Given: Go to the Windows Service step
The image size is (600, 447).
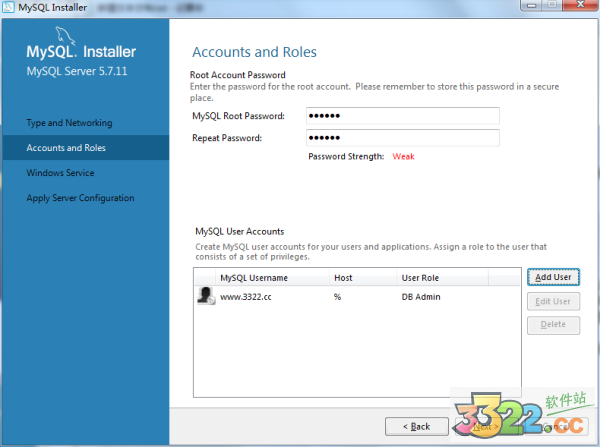Looking at the screenshot, I should point(60,173).
